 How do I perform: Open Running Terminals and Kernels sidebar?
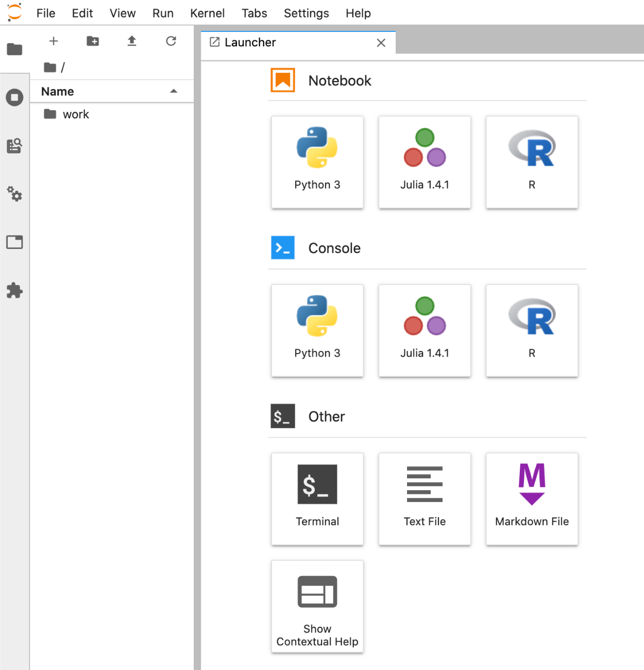[14, 97]
